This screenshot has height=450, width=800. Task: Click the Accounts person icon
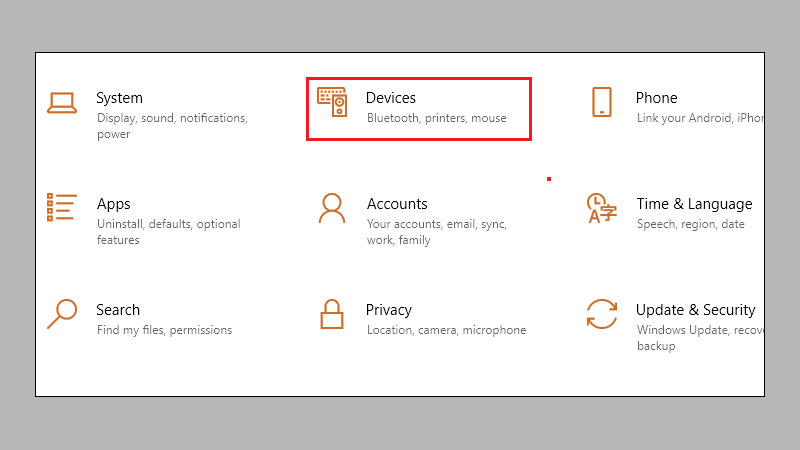click(332, 208)
